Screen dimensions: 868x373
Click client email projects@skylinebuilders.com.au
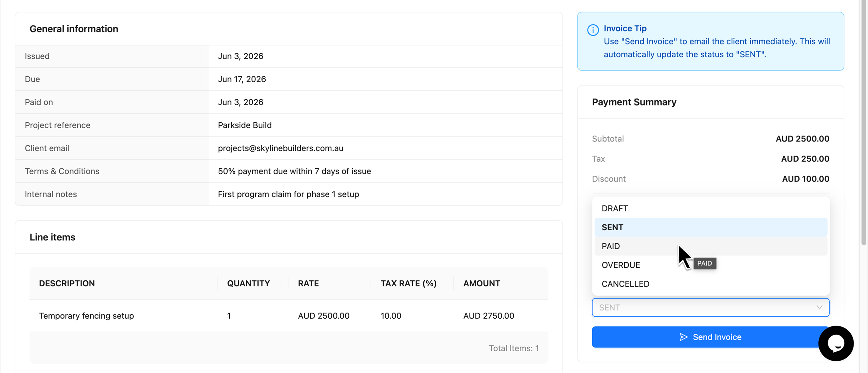tap(280, 148)
